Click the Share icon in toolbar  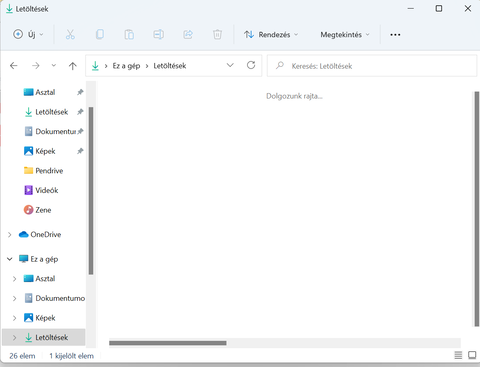[x=188, y=34]
